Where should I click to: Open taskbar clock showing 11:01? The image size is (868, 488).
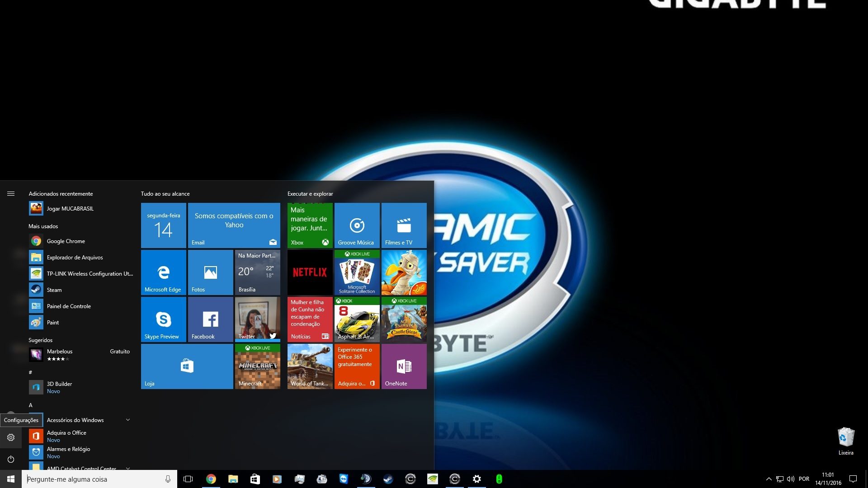point(828,479)
